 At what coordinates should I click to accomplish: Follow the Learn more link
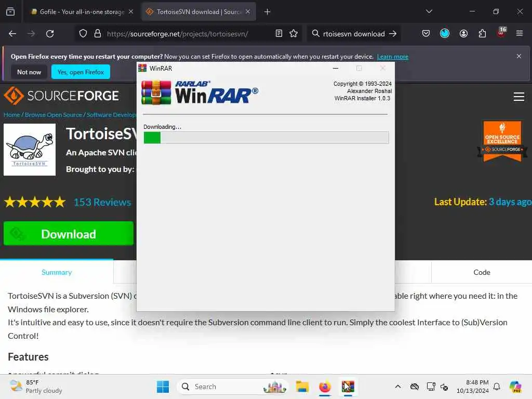pos(393,57)
